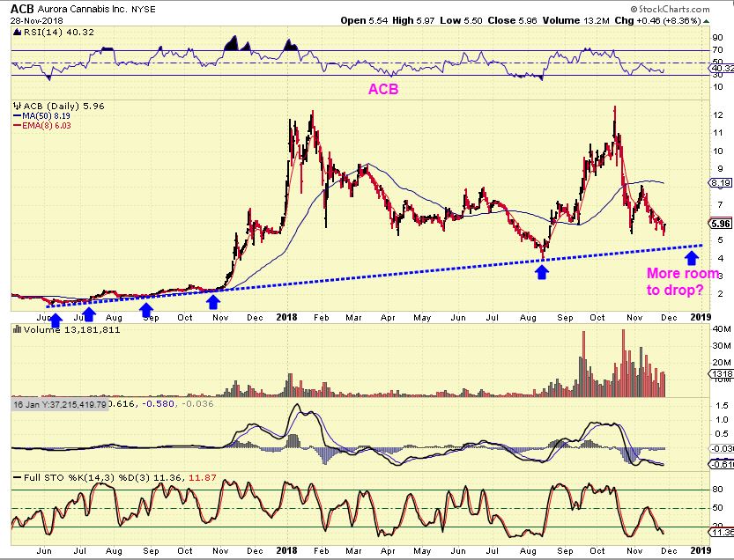
Task: Click the 5.96 last-price tag on price axis
Action: point(722,224)
